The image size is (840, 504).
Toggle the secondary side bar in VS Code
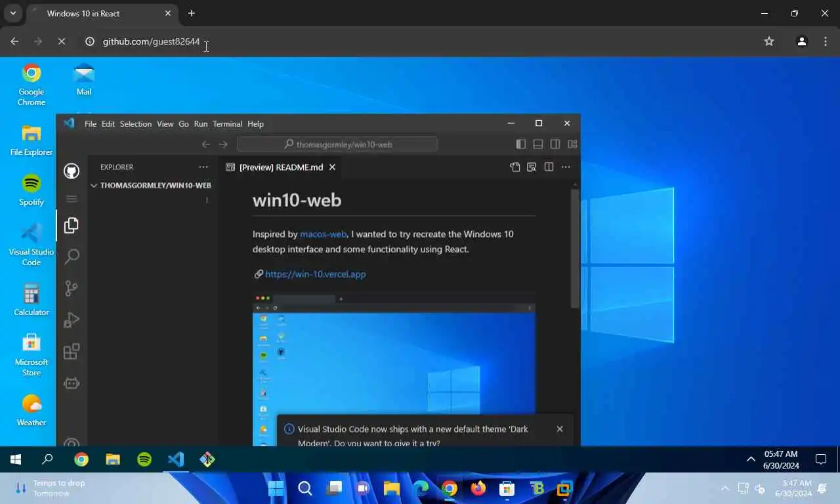click(555, 144)
